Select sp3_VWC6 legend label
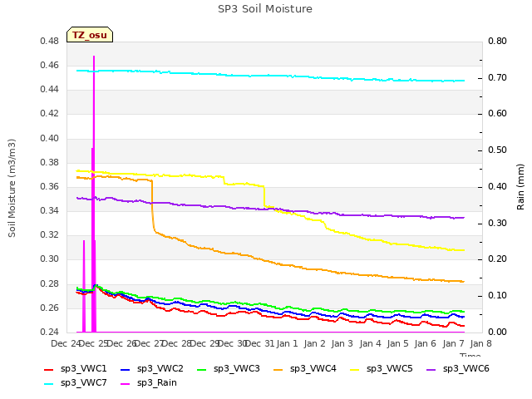This screenshot has width=532, height=399. tap(465, 369)
